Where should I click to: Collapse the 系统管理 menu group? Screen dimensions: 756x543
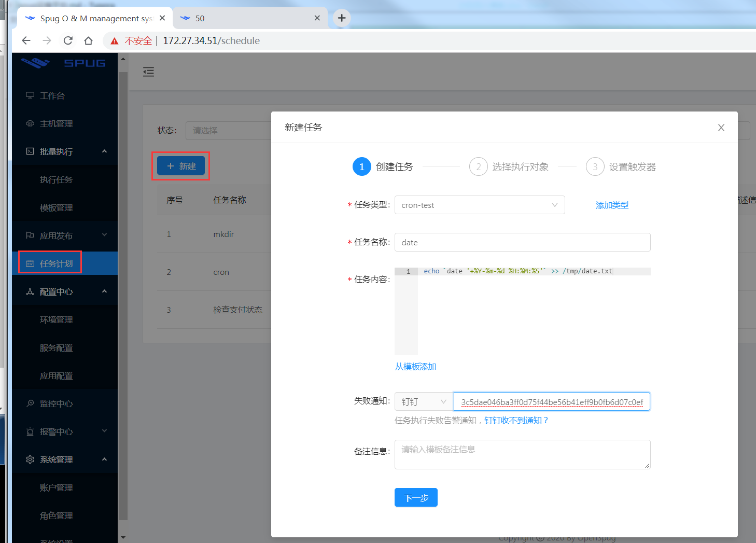[65, 460]
